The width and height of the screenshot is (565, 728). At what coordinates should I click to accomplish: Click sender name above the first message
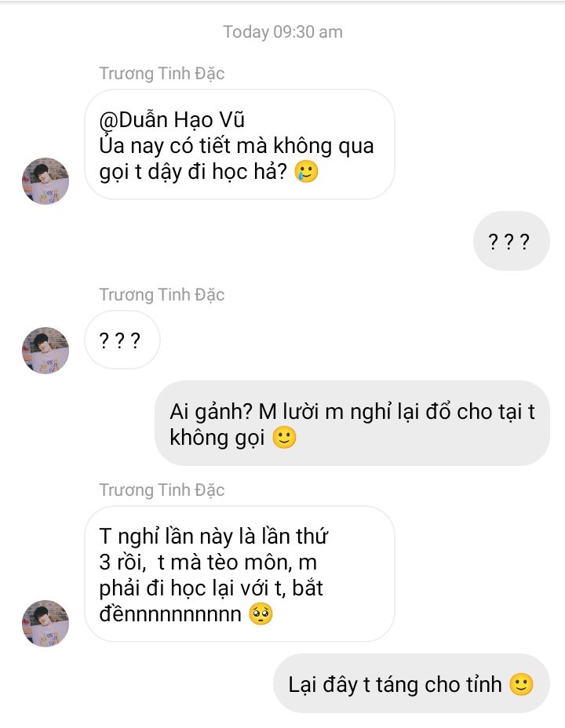tap(162, 74)
